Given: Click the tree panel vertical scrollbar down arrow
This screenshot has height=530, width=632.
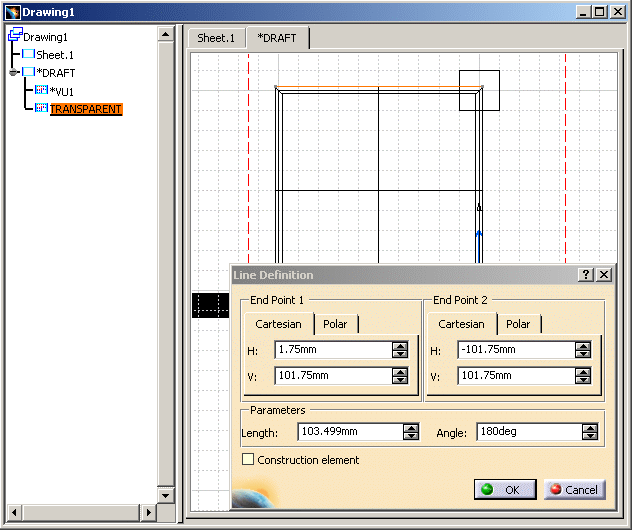Looking at the screenshot, I should tap(166, 495).
